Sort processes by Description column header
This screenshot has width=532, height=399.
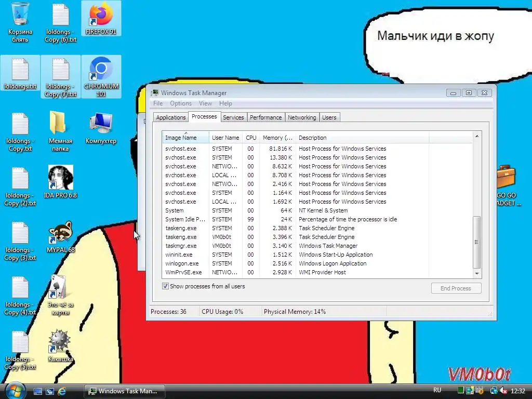click(x=362, y=137)
